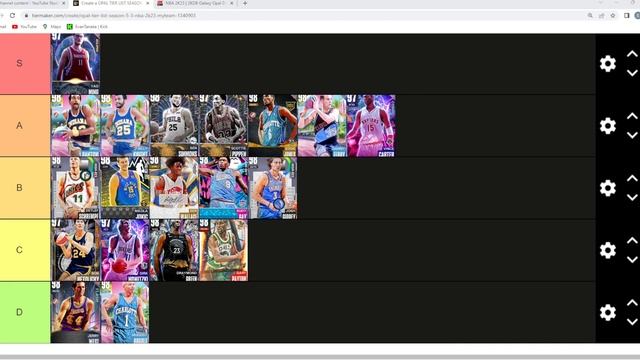Select the light orange B tier label
The height and width of the screenshot is (360, 640).
25,188
